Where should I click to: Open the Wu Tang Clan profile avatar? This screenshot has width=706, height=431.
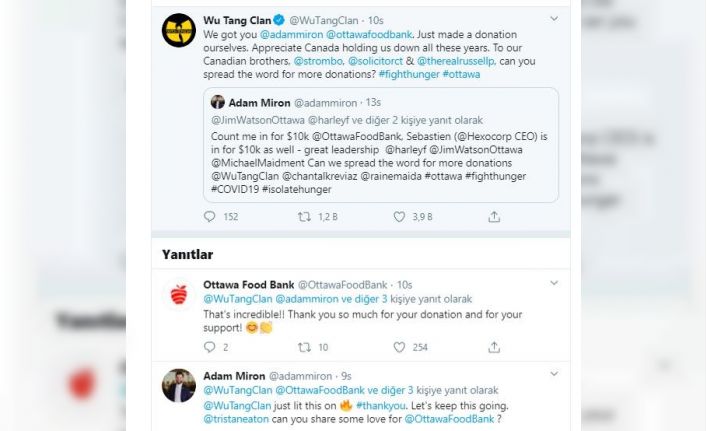pos(179,30)
